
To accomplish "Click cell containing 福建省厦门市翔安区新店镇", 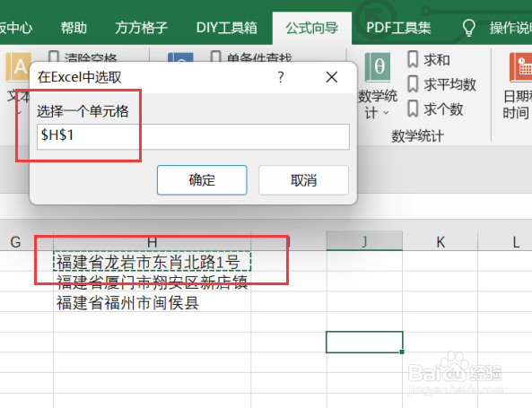I will coord(152,282).
